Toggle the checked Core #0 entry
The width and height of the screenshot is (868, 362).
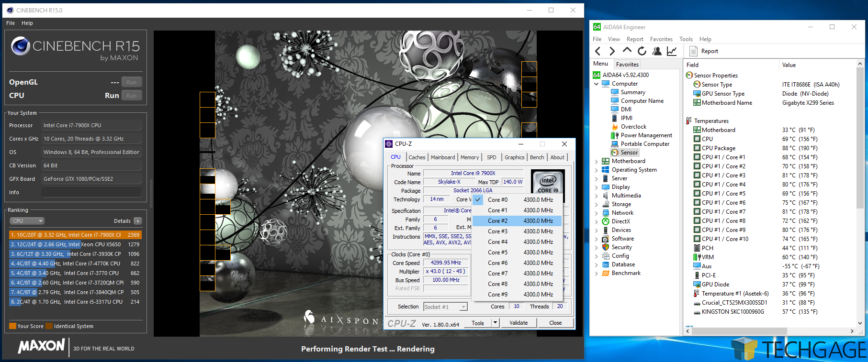tap(517, 200)
